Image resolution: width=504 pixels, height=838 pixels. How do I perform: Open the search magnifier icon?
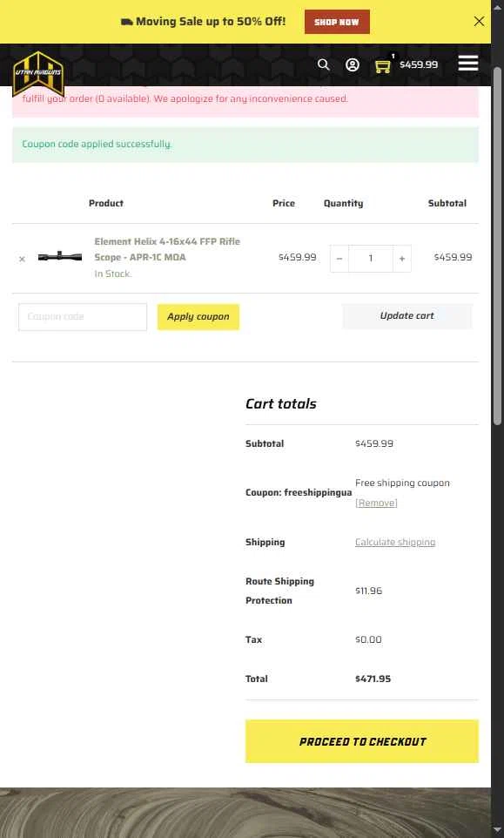point(323,64)
